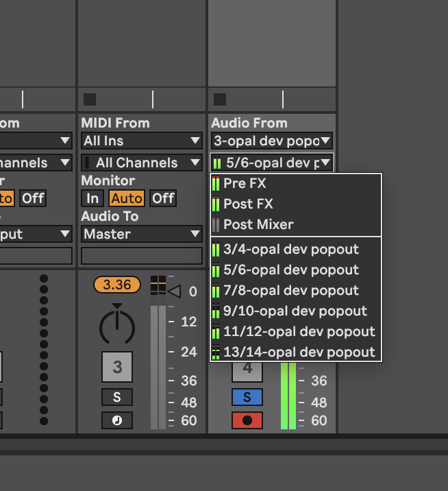Toggle the track 3 activator button
Image resolution: width=448 pixels, height=491 pixels.
point(117,367)
